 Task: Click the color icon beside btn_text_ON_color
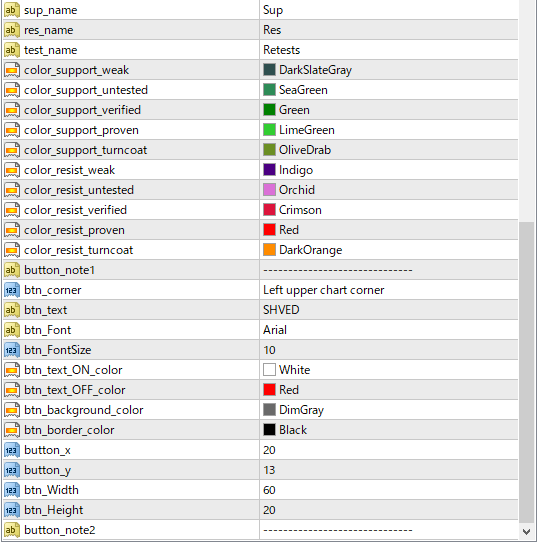pyautogui.click(x=11, y=370)
